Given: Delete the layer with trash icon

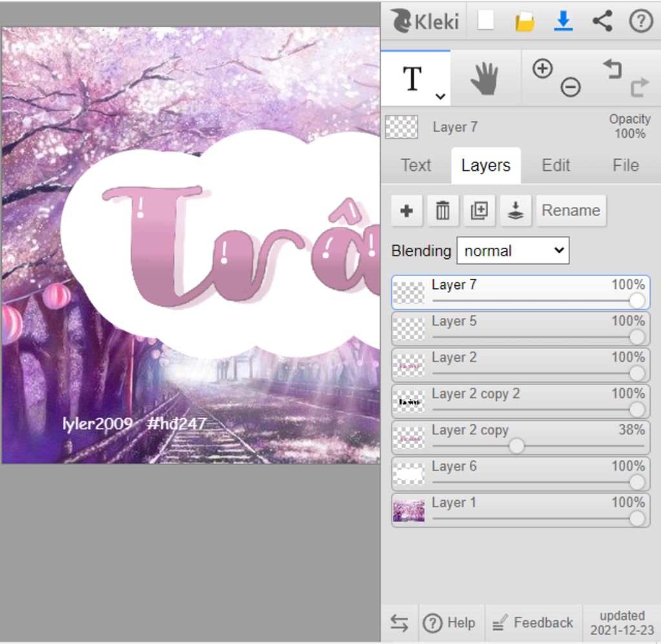Looking at the screenshot, I should (443, 210).
